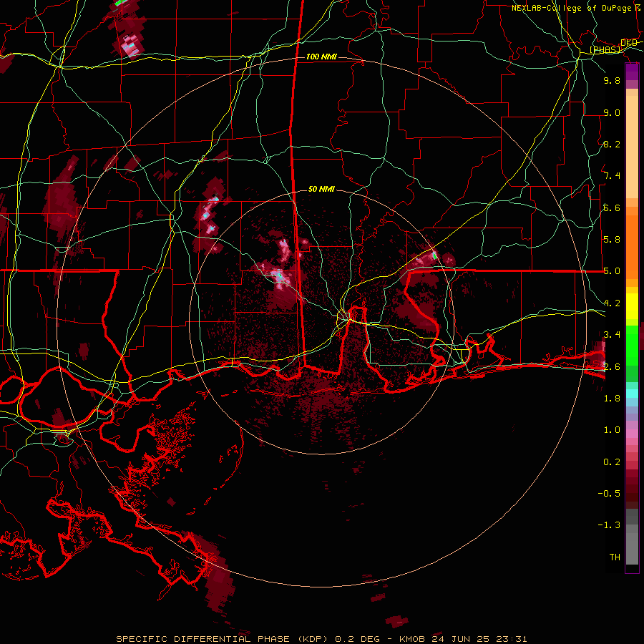Click the 7.4 scale label

pos(612,176)
